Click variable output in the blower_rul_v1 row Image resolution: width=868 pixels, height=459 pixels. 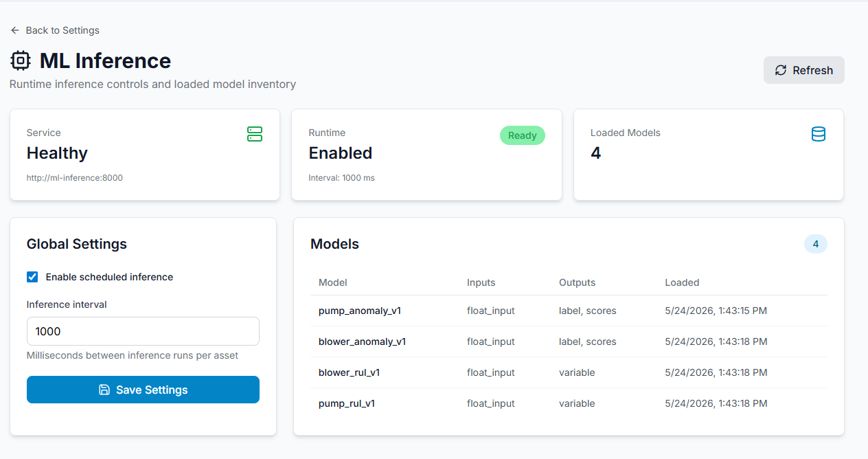(x=577, y=372)
